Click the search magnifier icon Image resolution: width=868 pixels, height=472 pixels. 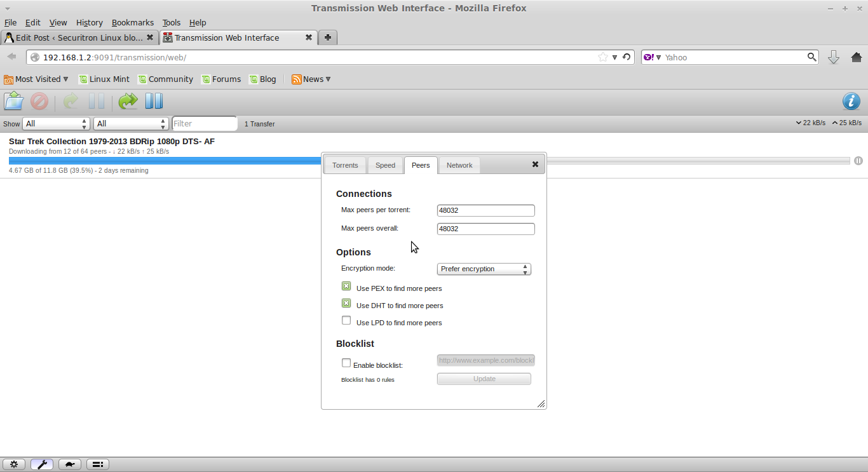click(812, 57)
